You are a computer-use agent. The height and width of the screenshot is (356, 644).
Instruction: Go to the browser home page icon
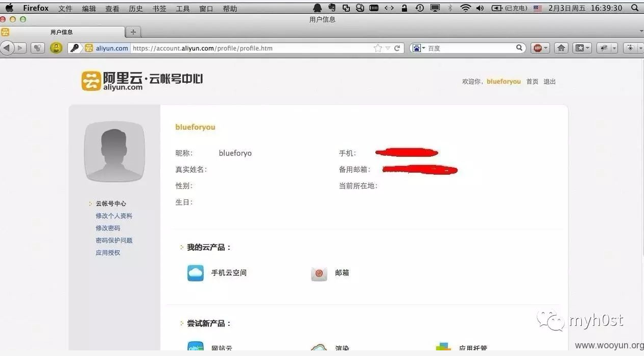561,48
